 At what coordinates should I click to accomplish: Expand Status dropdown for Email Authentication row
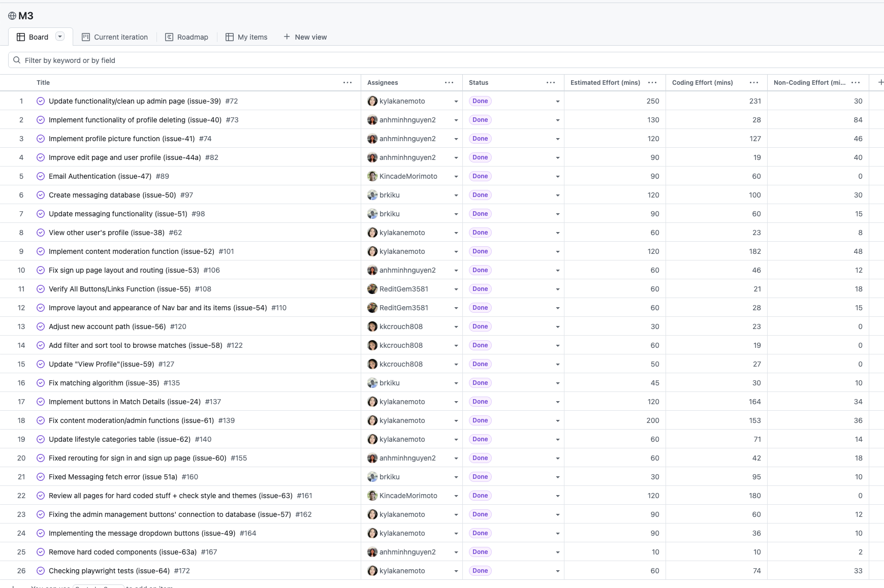557,177
